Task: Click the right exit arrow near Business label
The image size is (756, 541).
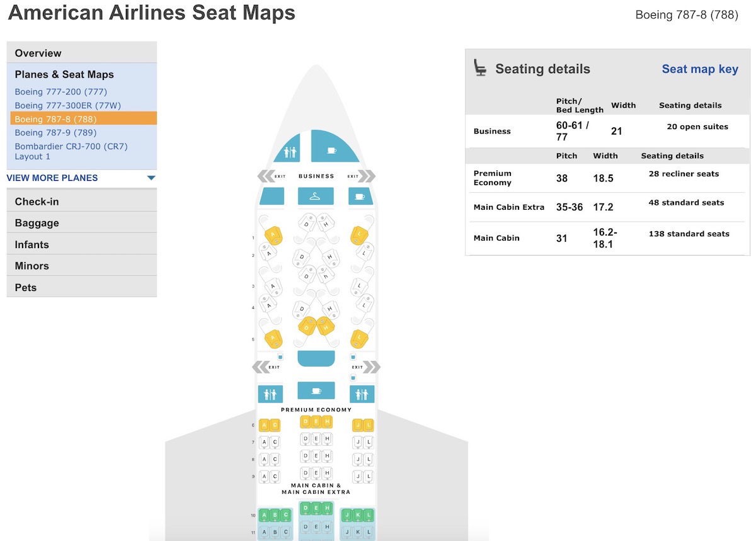Action: (x=367, y=176)
